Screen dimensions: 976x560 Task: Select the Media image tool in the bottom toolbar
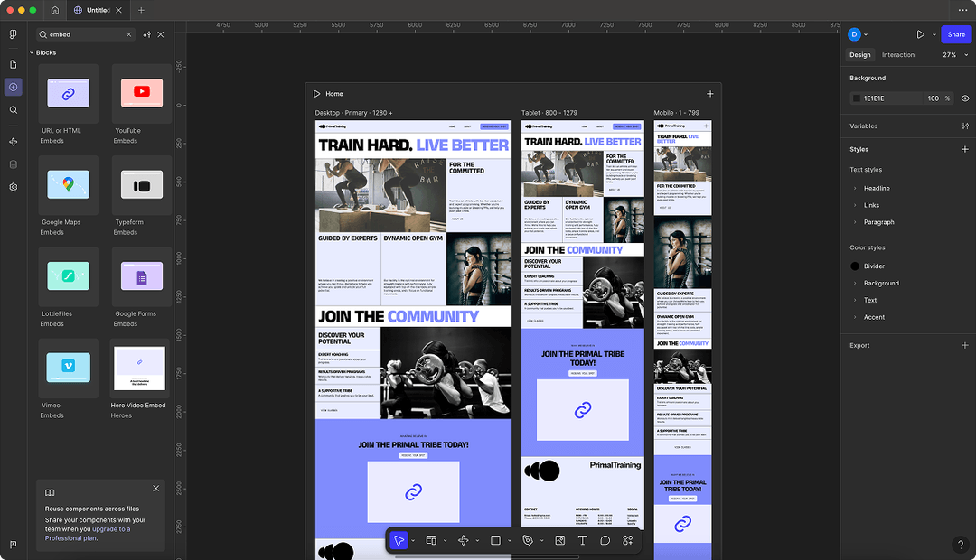[558, 539]
